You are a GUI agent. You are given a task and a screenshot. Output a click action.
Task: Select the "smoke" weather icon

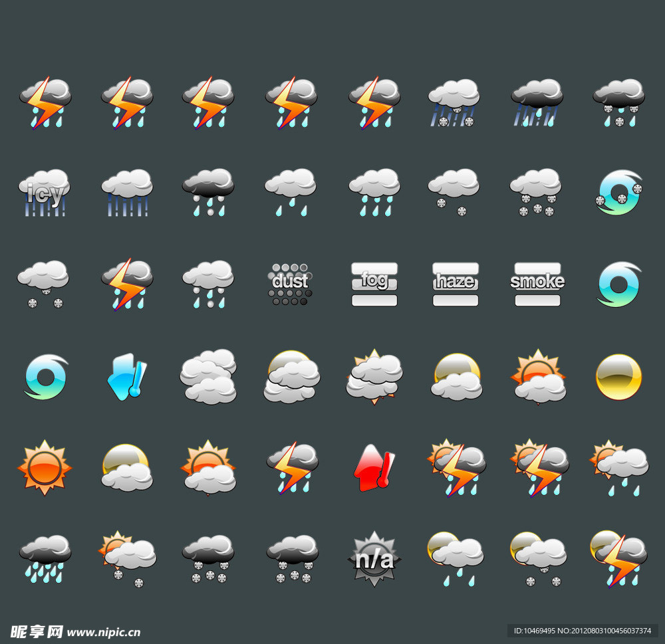(537, 283)
